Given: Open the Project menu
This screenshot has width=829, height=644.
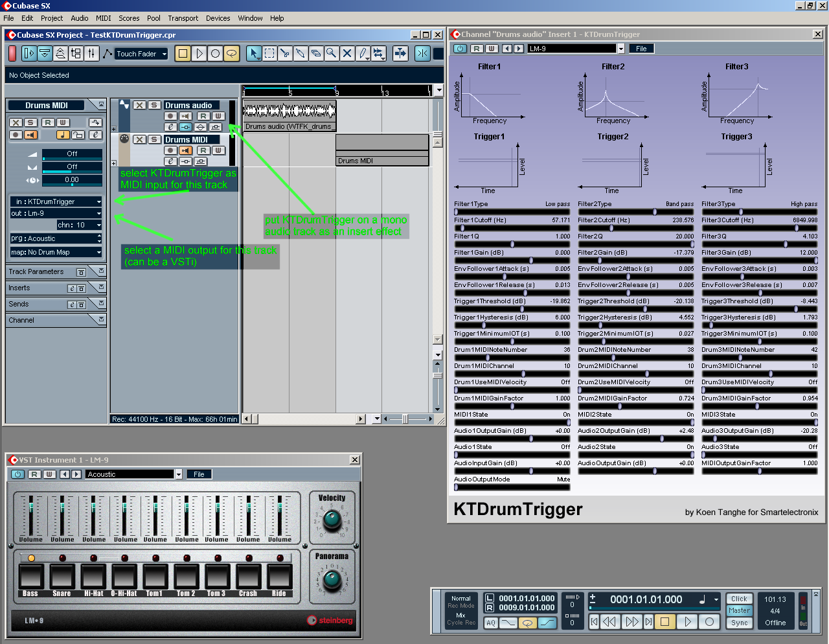Looking at the screenshot, I should (x=52, y=18).
